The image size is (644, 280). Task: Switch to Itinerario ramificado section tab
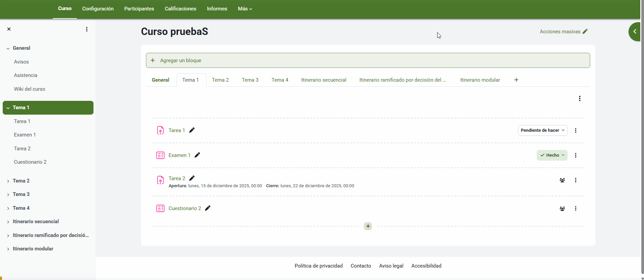[403, 80]
